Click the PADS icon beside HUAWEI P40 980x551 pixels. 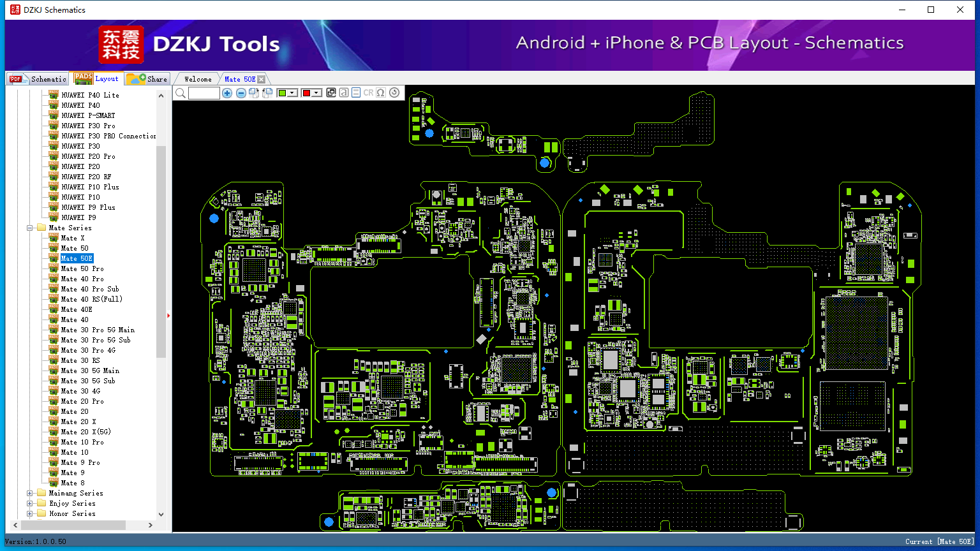tap(54, 105)
